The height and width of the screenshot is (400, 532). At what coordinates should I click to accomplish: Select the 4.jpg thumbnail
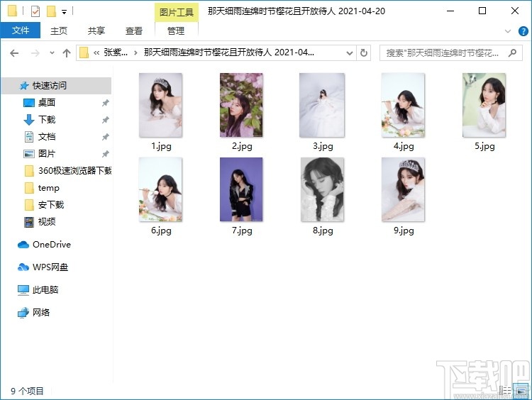pos(403,105)
